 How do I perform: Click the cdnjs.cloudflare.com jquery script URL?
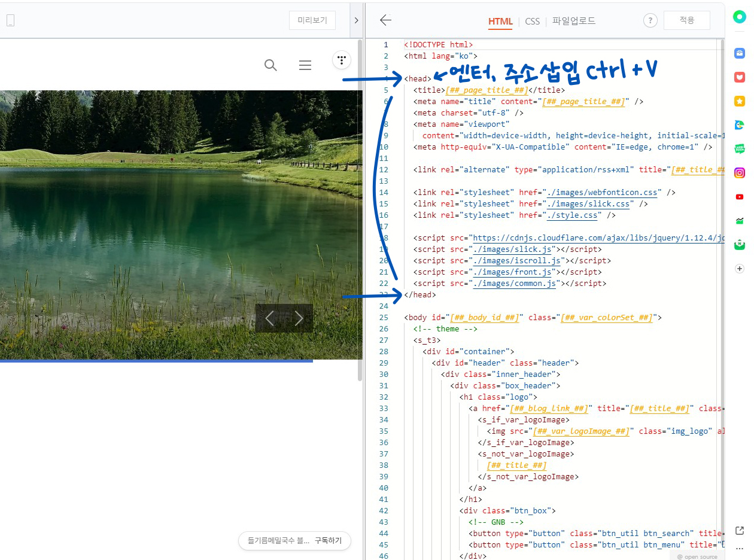pyautogui.click(x=598, y=238)
